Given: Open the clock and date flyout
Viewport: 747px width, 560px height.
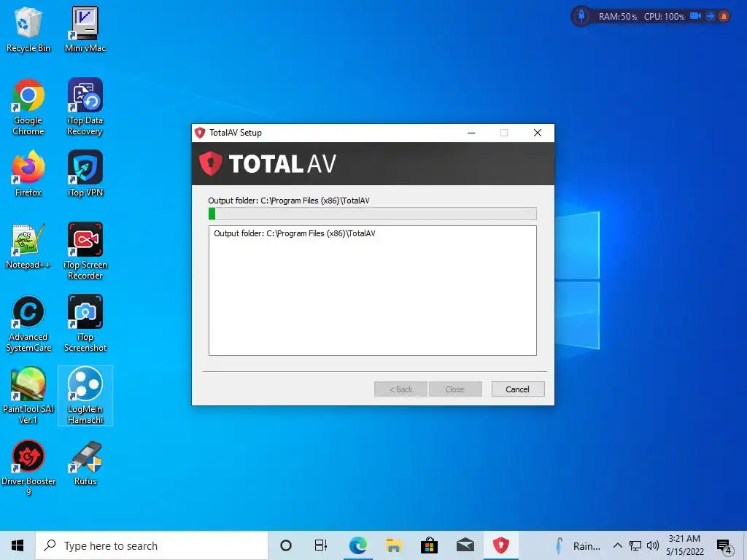Looking at the screenshot, I should click(684, 545).
